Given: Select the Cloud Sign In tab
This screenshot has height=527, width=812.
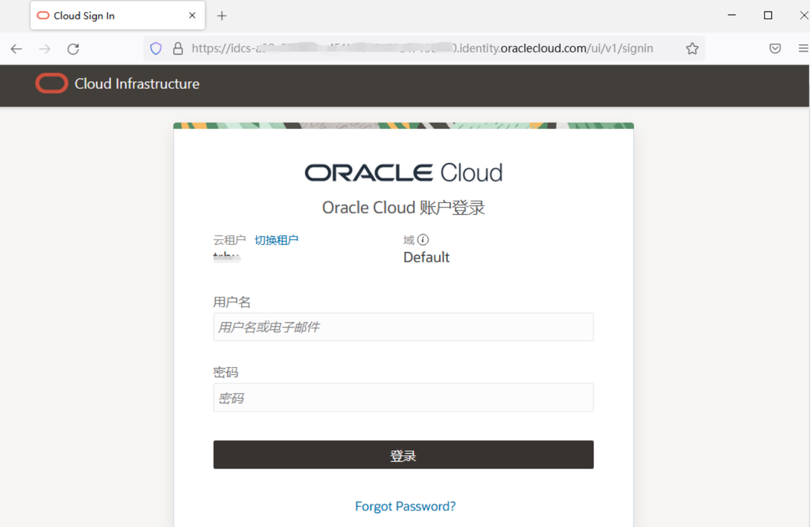Looking at the screenshot, I should click(x=117, y=16).
